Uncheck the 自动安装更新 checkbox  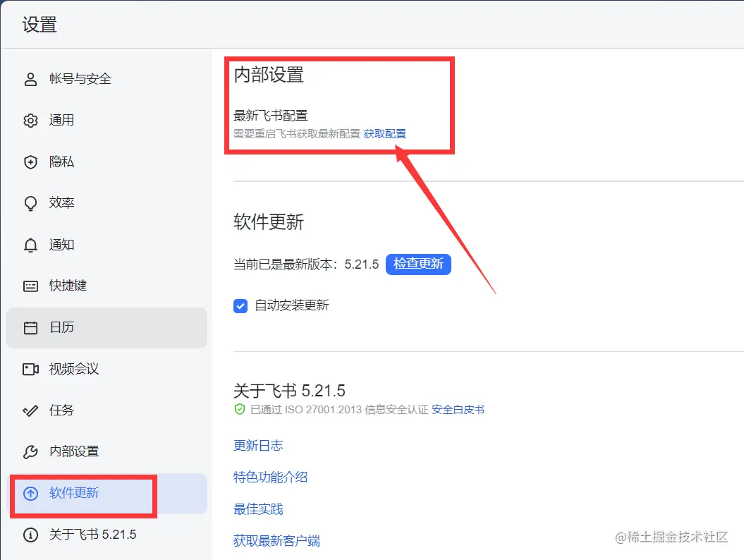(x=240, y=306)
